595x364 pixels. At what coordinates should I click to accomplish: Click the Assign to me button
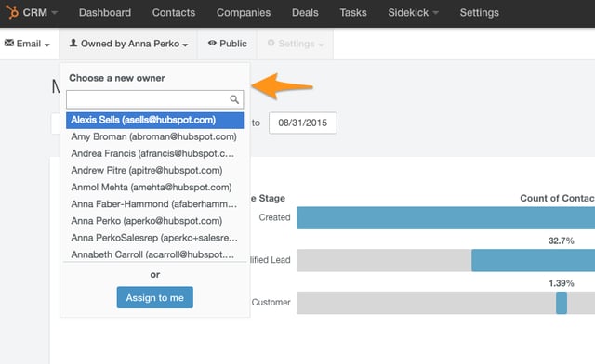155,298
